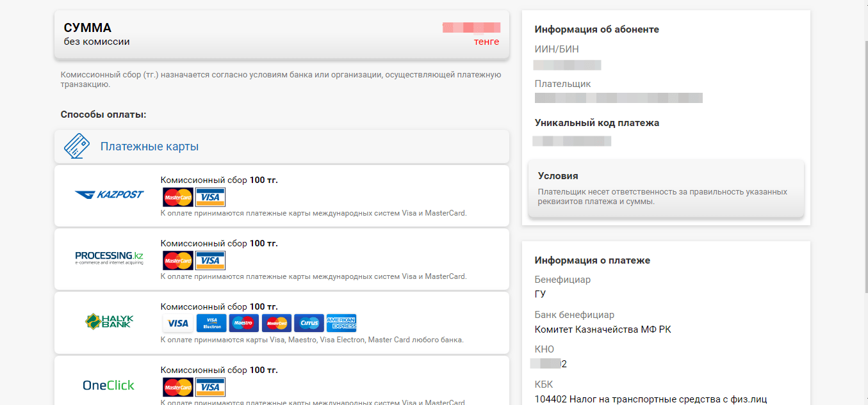This screenshot has height=405, width=868.
Task: Click the Halyk Bank logo
Action: 109,321
